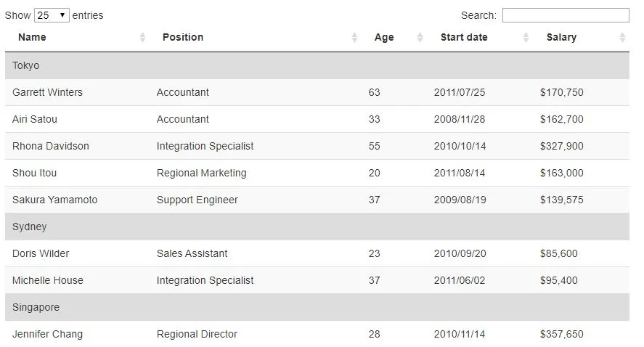The height and width of the screenshot is (347, 644).
Task: Click the Position column sort arrows icon
Action: [354, 38]
